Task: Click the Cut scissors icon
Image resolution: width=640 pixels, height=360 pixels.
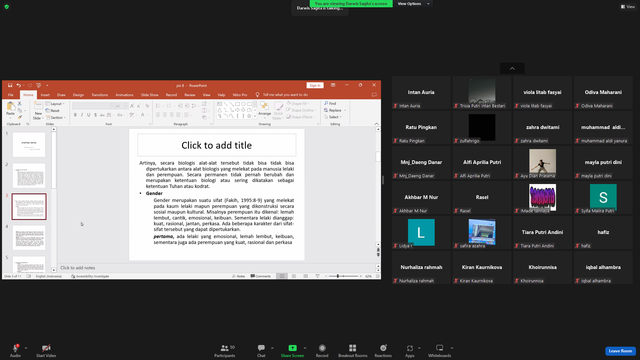Action: 20,104
